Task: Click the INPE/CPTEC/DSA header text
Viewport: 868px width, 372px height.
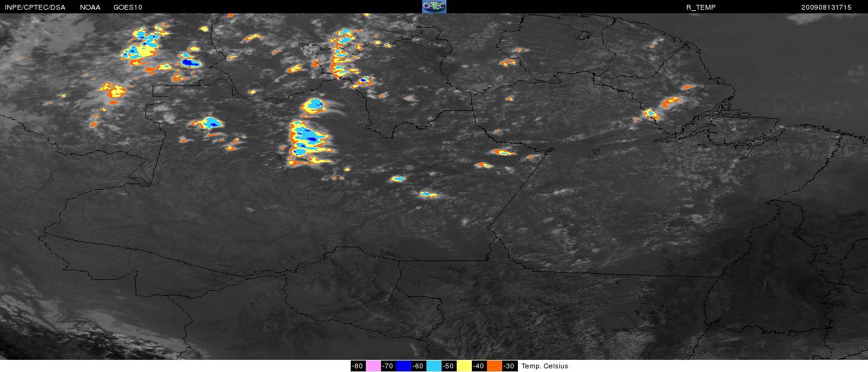Action: [x=35, y=7]
